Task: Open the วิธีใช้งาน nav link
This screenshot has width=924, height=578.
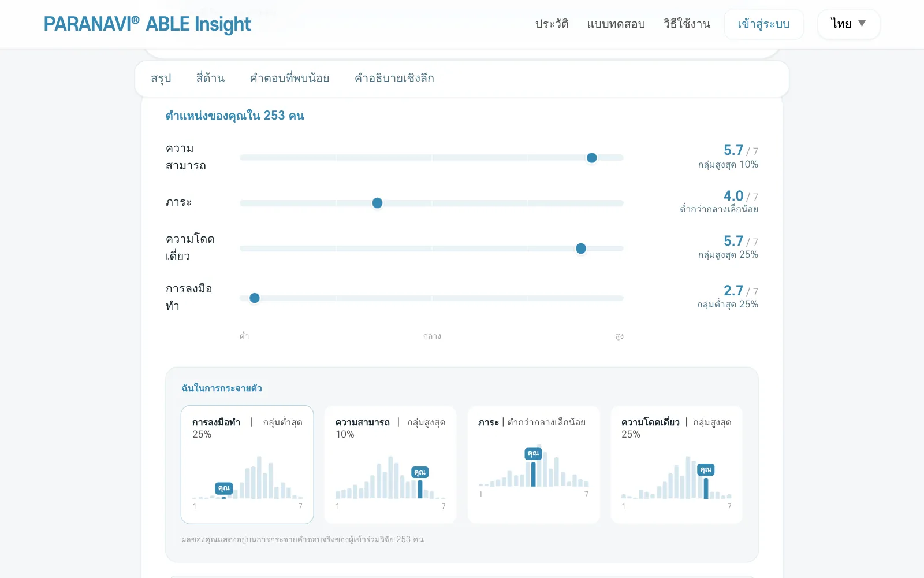Action: tap(687, 24)
